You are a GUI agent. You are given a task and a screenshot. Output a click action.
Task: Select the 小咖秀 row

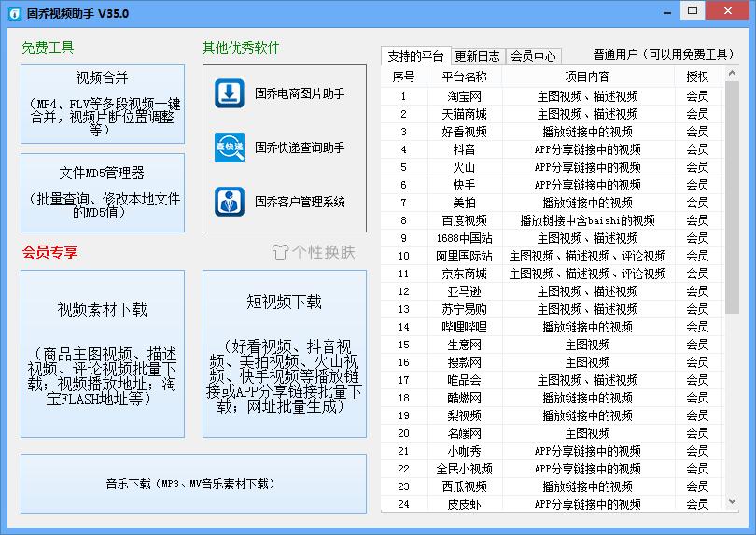pyautogui.click(x=553, y=451)
